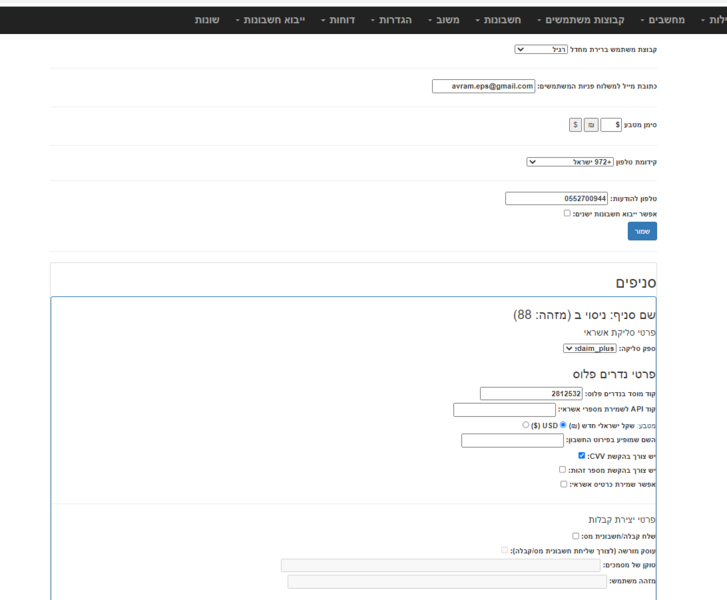Open the שונות menu item
The height and width of the screenshot is (600, 727).
tap(207, 20)
